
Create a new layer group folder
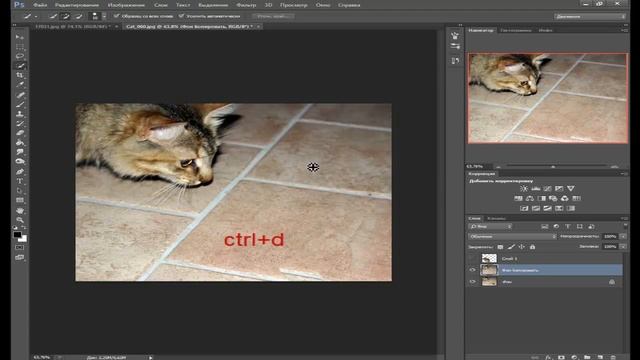point(587,357)
